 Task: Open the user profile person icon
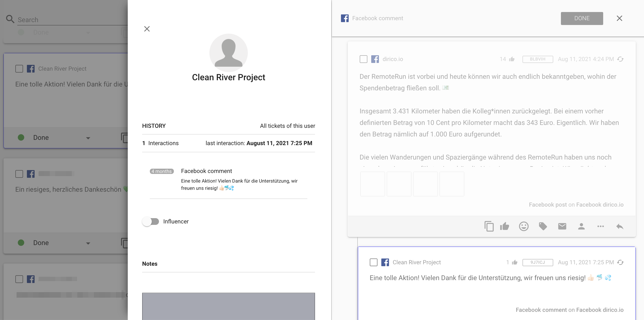coord(581,227)
